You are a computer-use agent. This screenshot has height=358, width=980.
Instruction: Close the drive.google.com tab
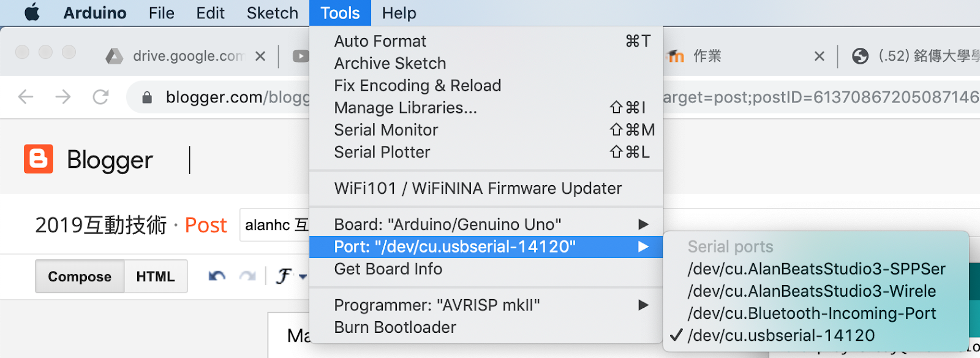[x=260, y=56]
